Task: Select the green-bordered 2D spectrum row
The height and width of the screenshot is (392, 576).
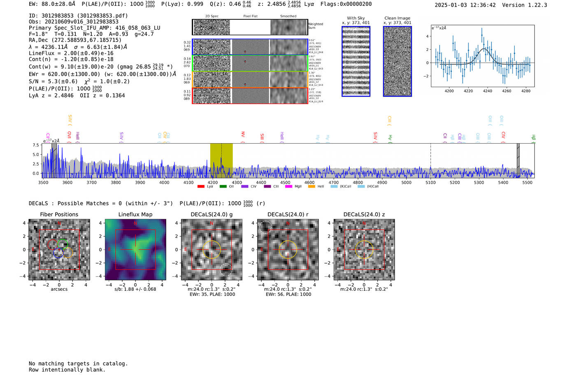Action: pos(250,63)
